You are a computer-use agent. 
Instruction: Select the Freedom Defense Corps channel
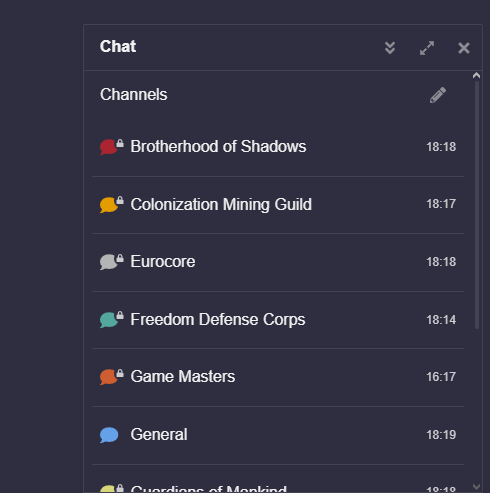click(x=278, y=320)
